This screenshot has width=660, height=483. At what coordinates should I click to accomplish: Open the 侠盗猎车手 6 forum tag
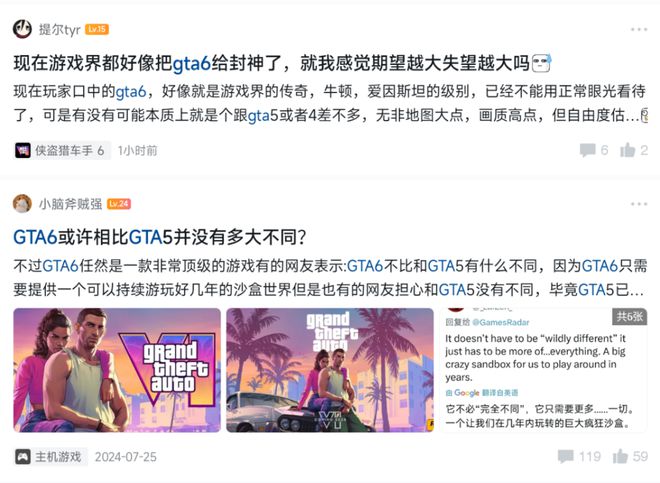pyautogui.click(x=62, y=150)
